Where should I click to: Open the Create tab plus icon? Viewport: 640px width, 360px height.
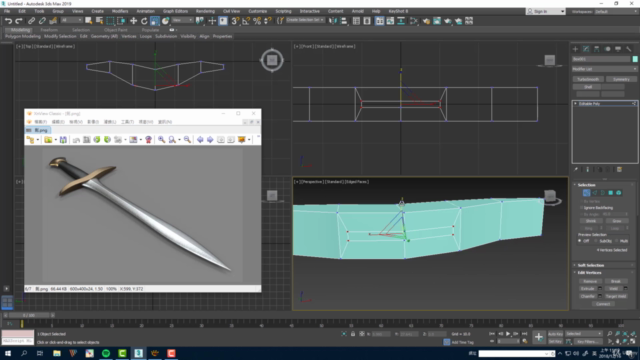point(576,49)
